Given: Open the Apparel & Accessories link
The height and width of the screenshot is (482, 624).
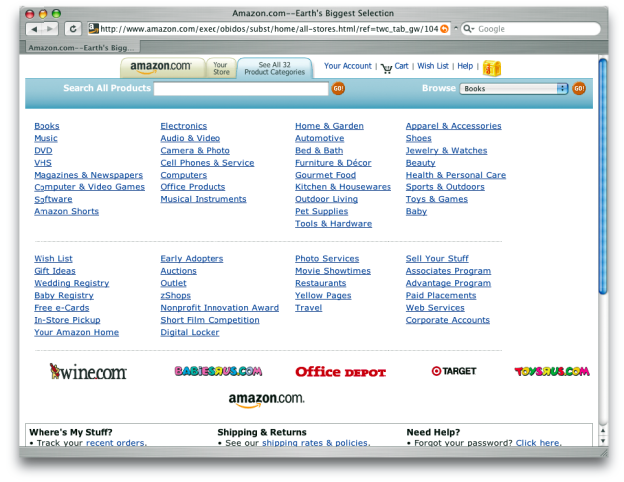Looking at the screenshot, I should 453,126.
